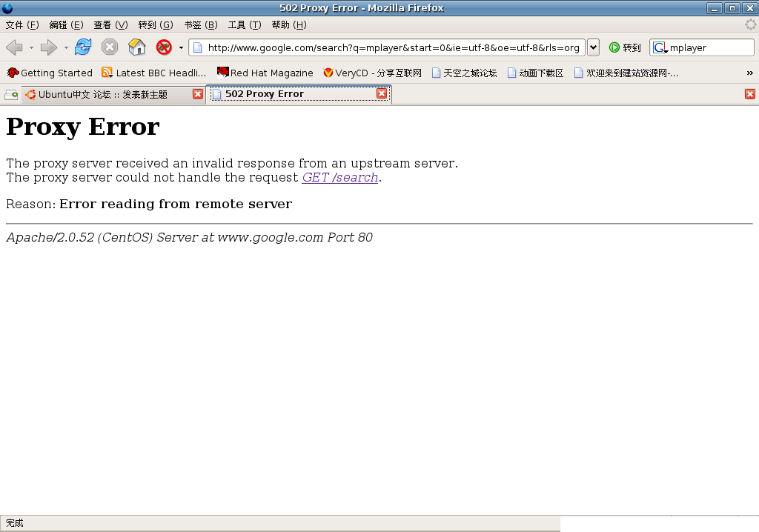Open the Forward history dropdown arrow
The height and width of the screenshot is (532, 759).
tap(66, 47)
